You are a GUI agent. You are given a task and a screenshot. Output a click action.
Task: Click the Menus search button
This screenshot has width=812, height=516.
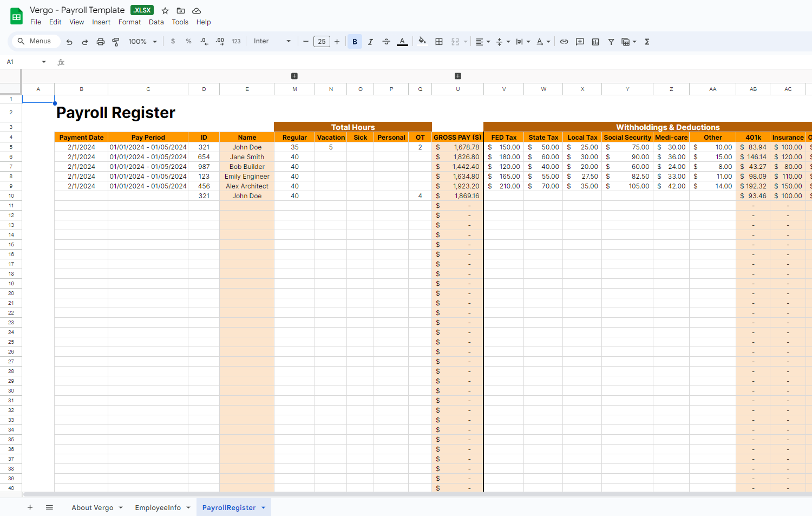coord(35,42)
